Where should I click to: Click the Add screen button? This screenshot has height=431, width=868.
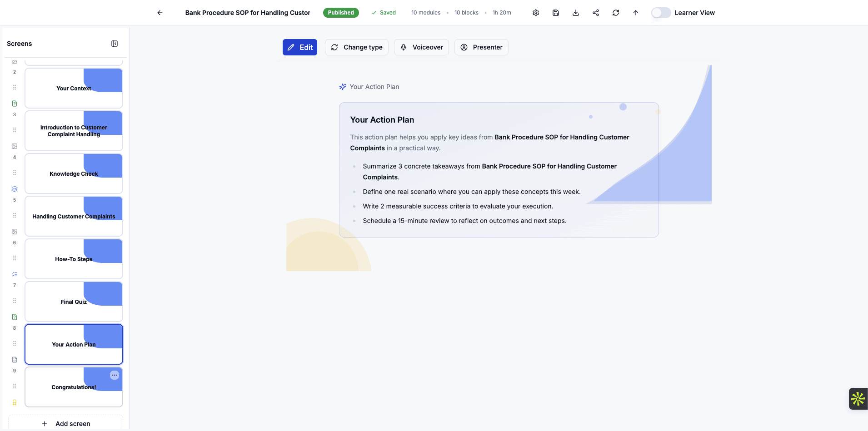point(66,423)
